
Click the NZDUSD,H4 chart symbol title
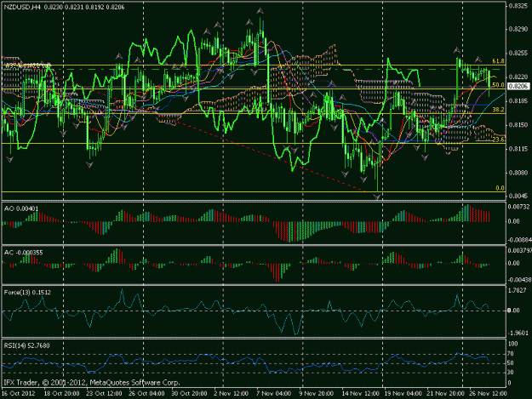click(x=23, y=7)
